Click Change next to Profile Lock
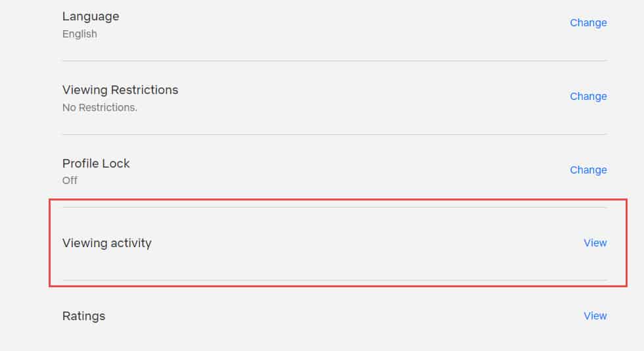This screenshot has height=351, width=644. click(x=588, y=170)
